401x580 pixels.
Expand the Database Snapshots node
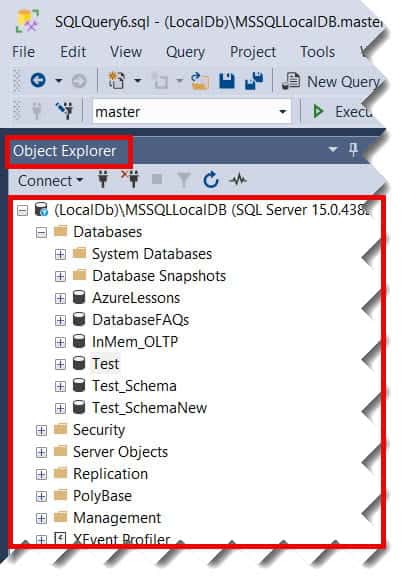click(x=60, y=276)
